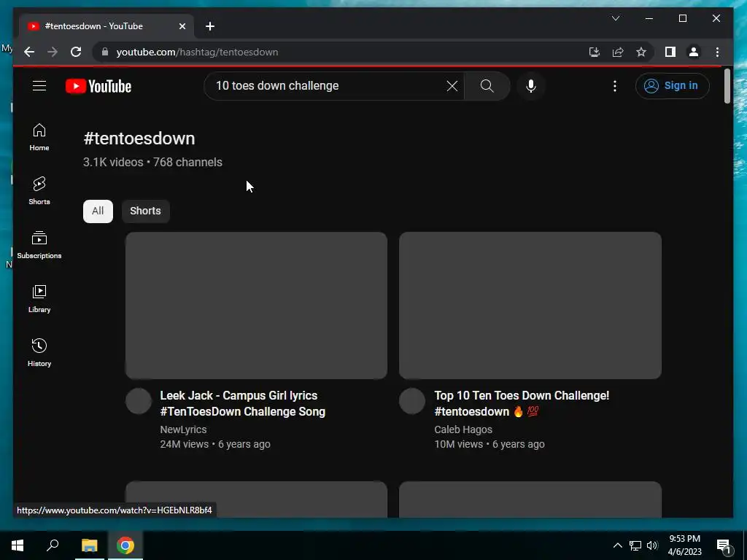This screenshot has height=560, width=747.
Task: Expand the tab search chevron
Action: (616, 18)
